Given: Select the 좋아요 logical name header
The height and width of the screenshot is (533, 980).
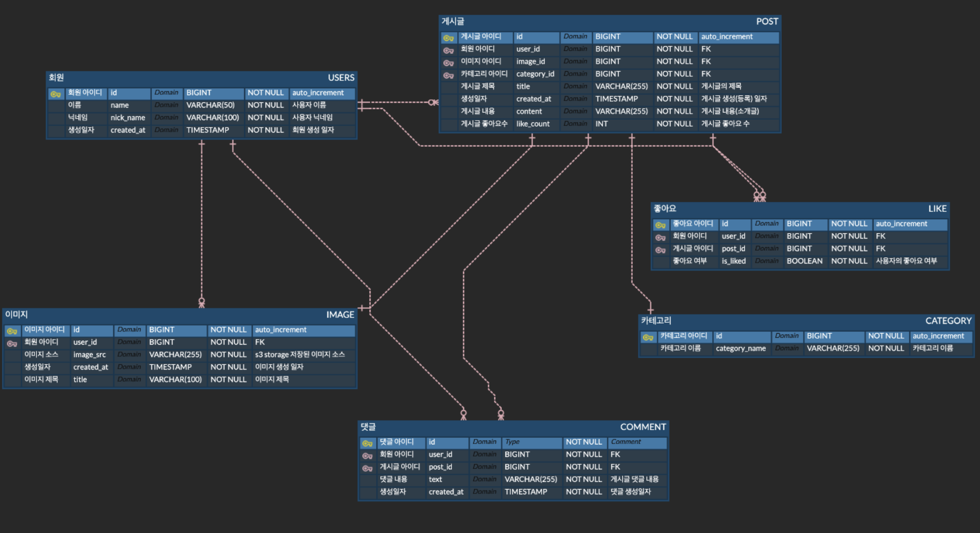Looking at the screenshot, I should click(665, 208).
